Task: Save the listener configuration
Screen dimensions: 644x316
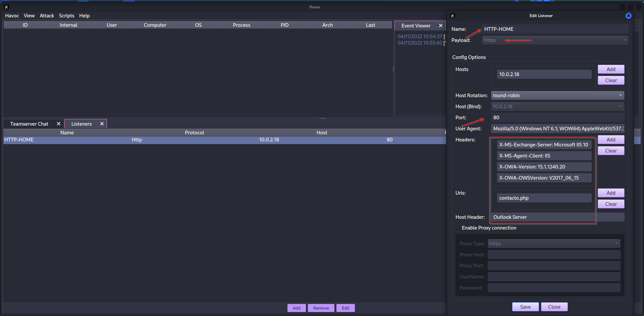Action: click(525, 306)
